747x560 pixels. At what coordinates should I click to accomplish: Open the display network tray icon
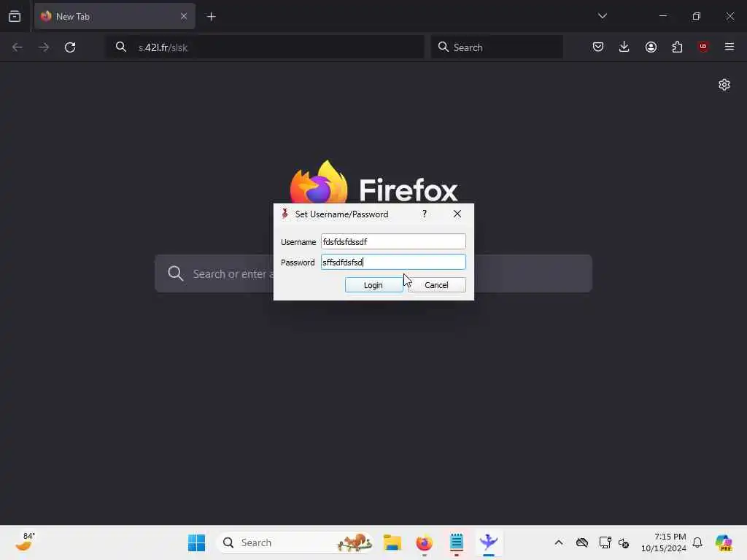(x=605, y=542)
